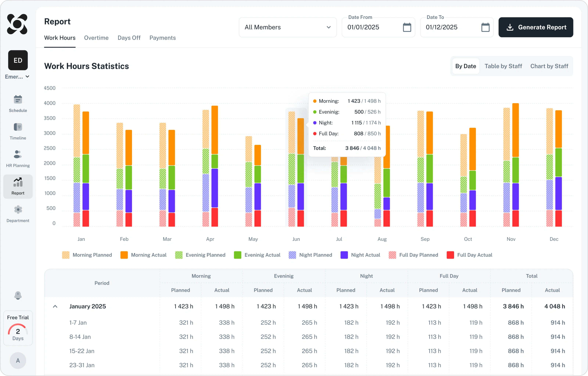Image resolution: width=588 pixels, height=376 pixels.
Task: Click the user avatar A
Action: click(18, 360)
